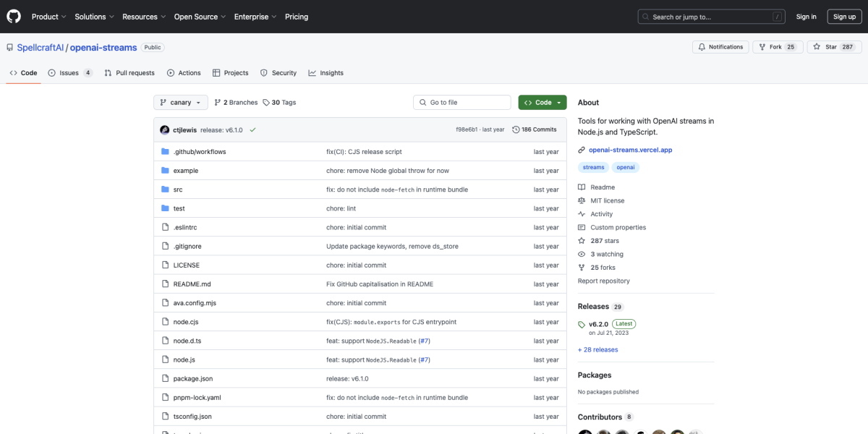The width and height of the screenshot is (868, 434).
Task: Click the v6.2.0 release tag icon
Action: pyautogui.click(x=582, y=323)
